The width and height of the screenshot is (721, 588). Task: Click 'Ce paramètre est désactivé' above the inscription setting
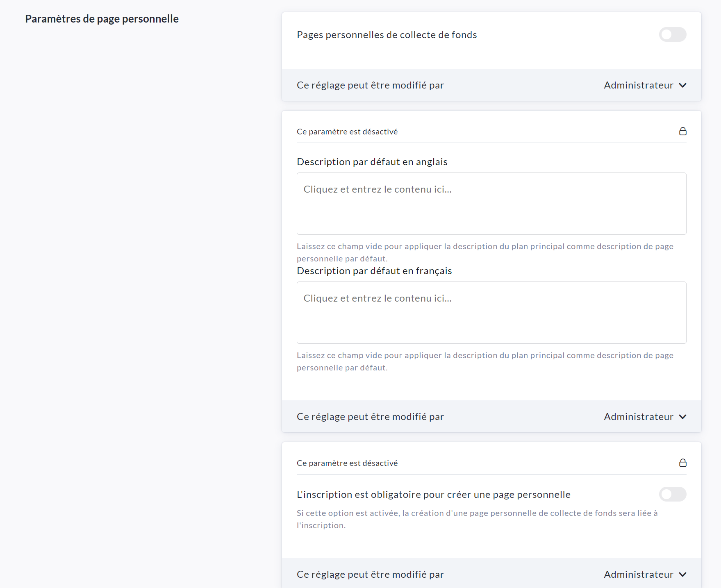tap(347, 463)
